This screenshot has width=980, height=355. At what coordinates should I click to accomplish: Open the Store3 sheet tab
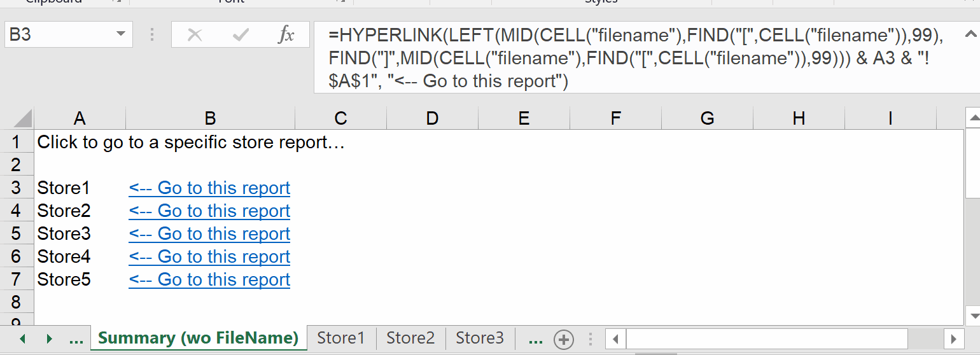(x=480, y=338)
